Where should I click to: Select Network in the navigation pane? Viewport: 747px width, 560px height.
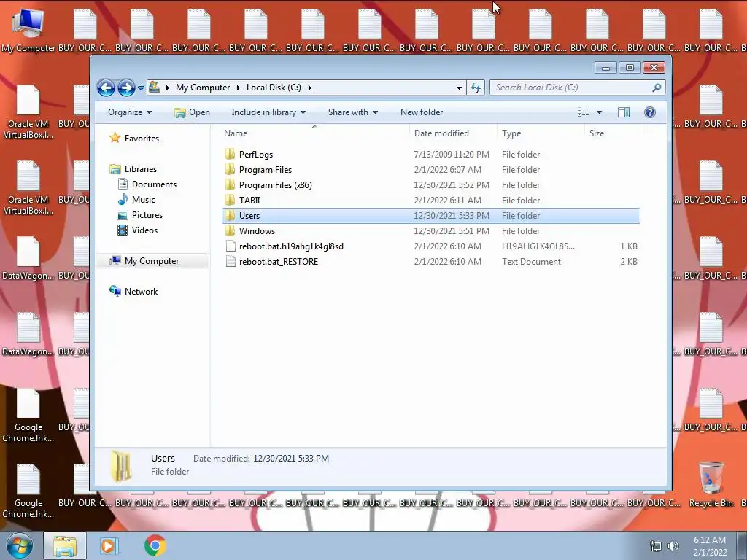(141, 292)
